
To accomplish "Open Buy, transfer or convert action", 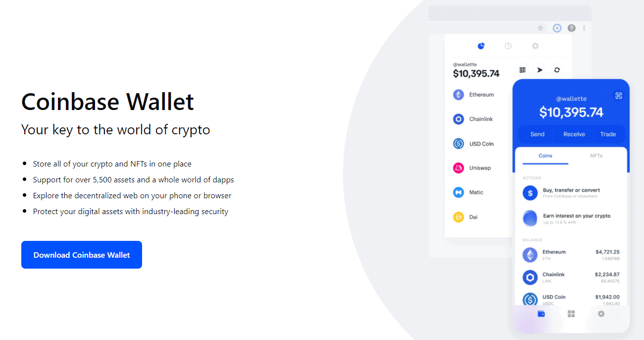I will pyautogui.click(x=571, y=192).
